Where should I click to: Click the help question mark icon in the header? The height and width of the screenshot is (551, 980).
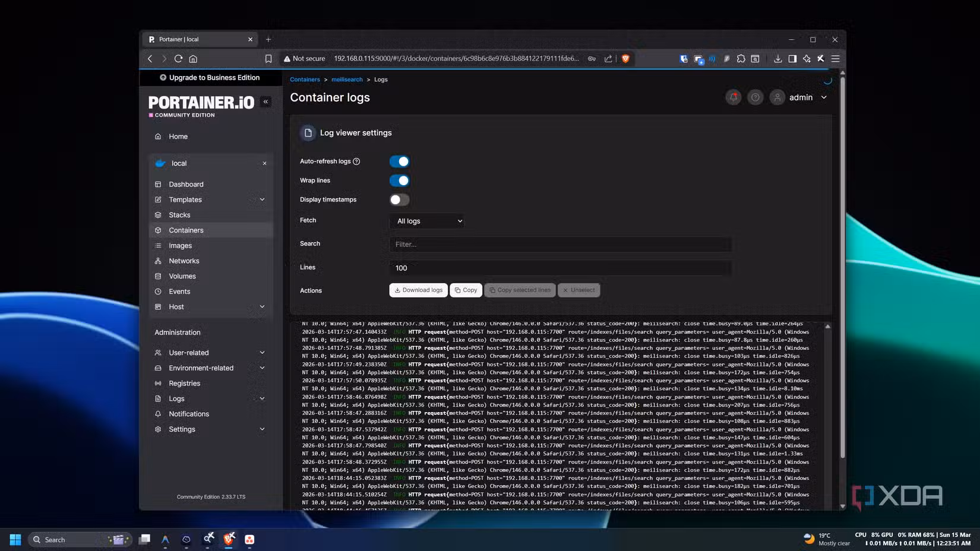[x=755, y=97]
